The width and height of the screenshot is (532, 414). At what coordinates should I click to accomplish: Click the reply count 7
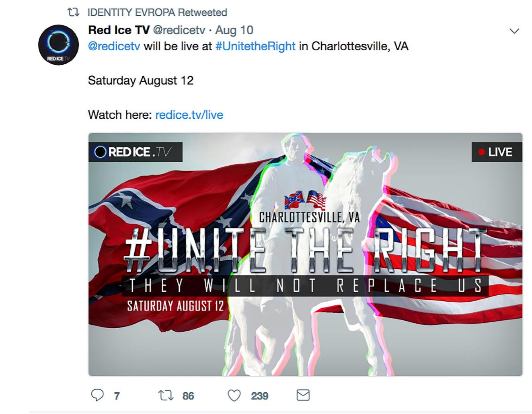click(x=117, y=396)
